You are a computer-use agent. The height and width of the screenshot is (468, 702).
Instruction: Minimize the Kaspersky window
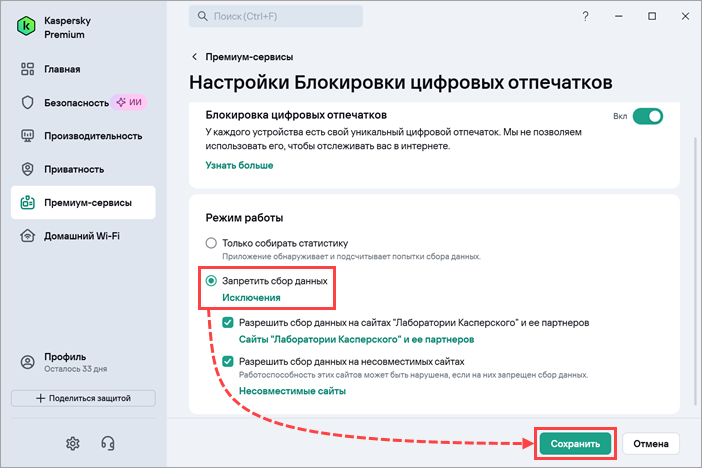pos(619,16)
